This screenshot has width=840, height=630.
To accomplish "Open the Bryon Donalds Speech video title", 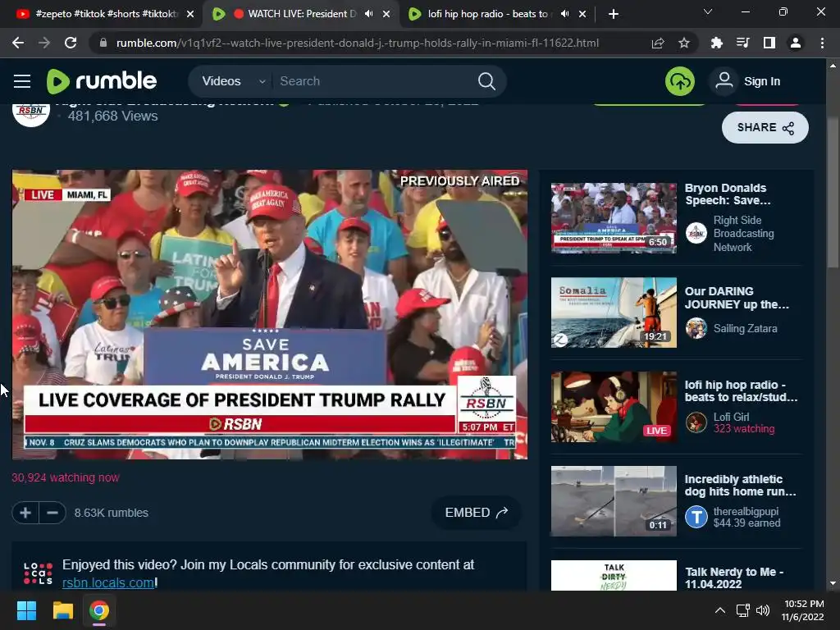I will pyautogui.click(x=727, y=194).
